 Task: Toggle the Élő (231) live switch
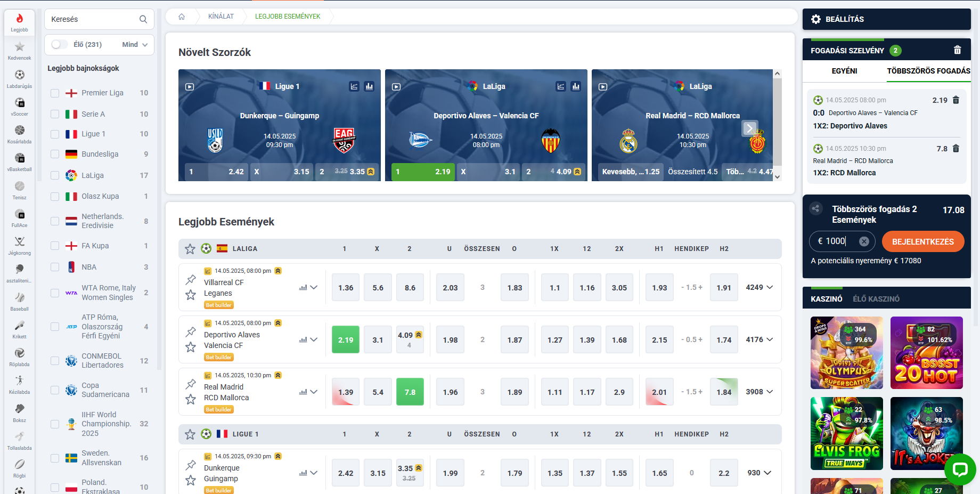point(60,45)
